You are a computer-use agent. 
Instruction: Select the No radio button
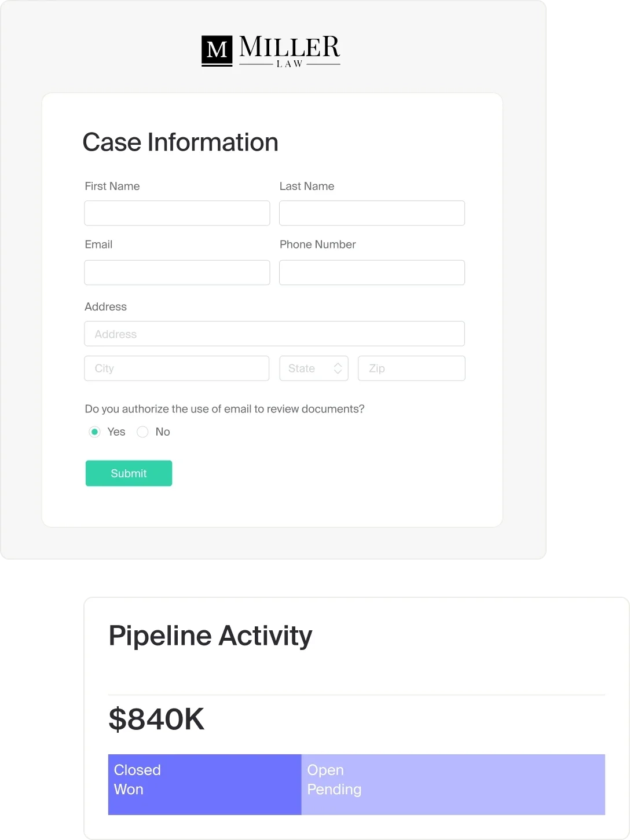(x=142, y=432)
